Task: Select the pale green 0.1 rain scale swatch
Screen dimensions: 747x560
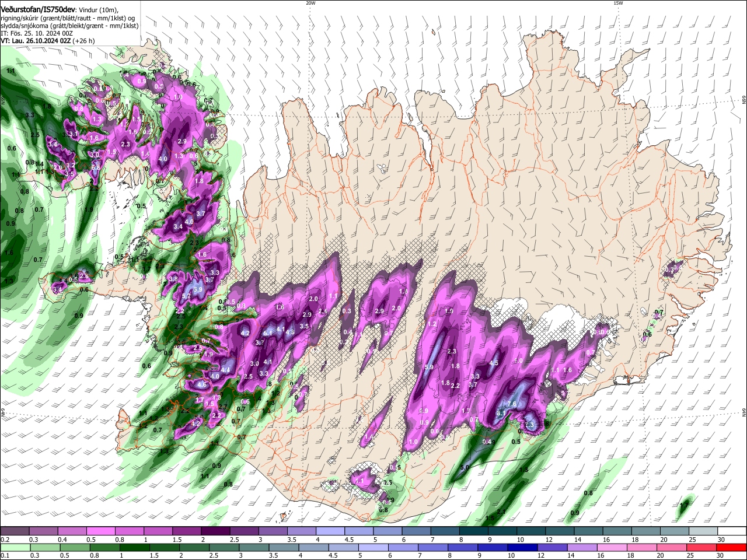Action: 15,547
